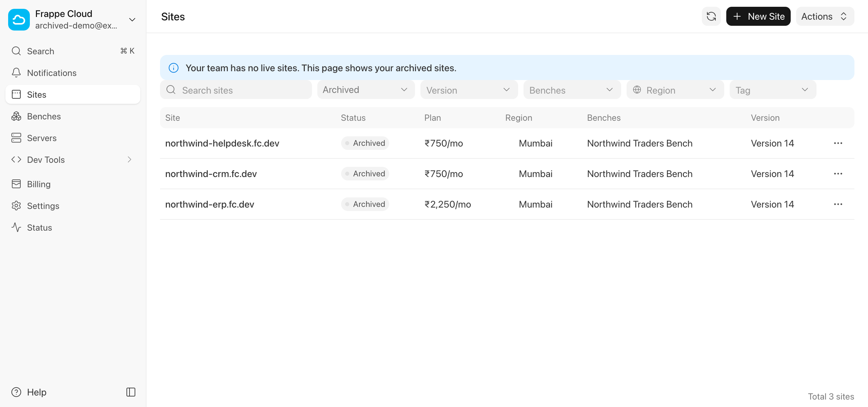Click the Servers rack icon
868x407 pixels.
pyautogui.click(x=16, y=138)
